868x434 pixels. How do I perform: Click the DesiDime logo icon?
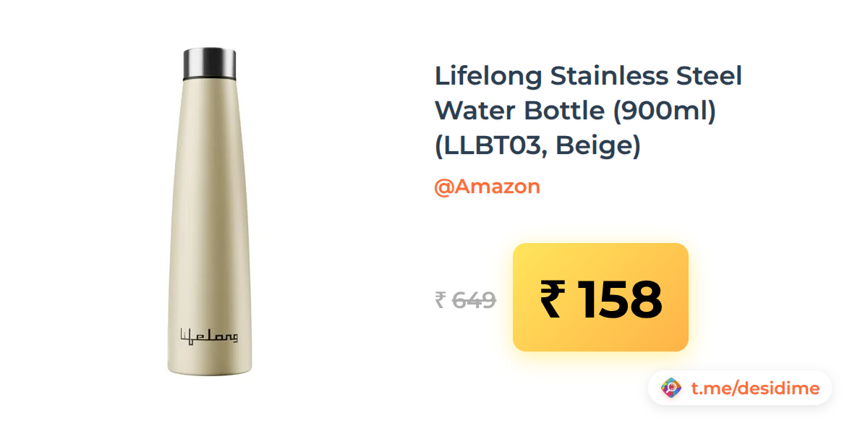coord(671,388)
